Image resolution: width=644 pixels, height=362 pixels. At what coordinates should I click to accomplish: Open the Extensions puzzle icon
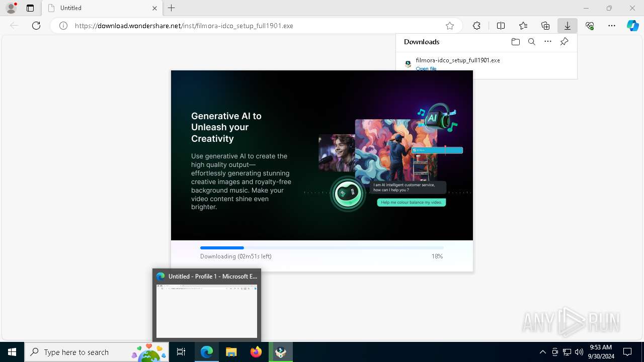click(x=476, y=26)
